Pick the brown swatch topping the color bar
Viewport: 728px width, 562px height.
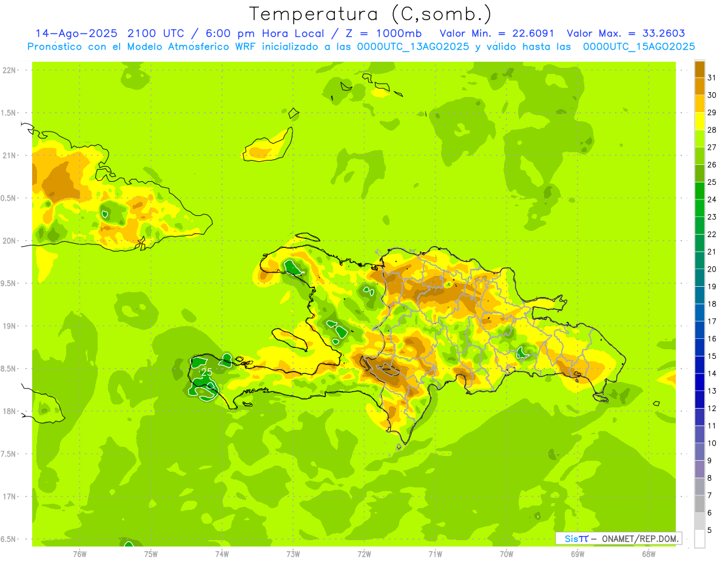coord(699,69)
